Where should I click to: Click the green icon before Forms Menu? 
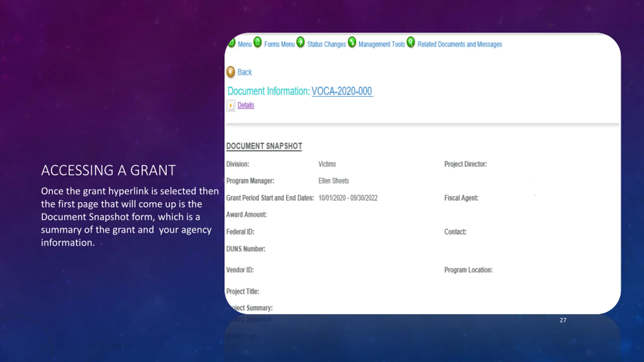pos(258,42)
